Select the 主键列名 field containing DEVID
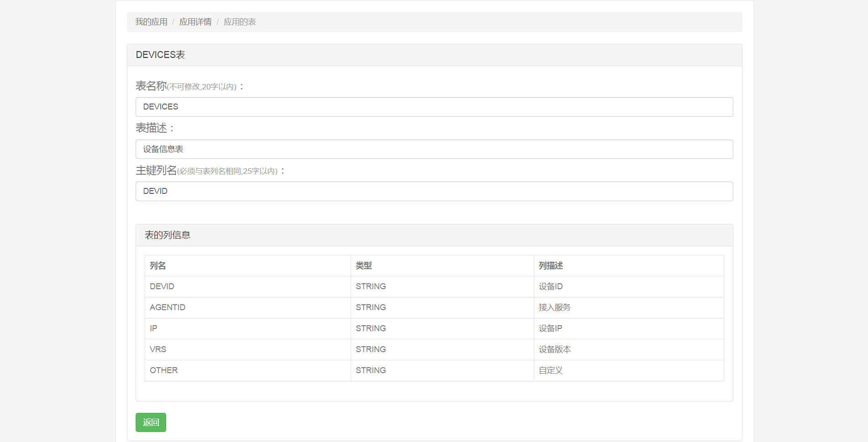The width and height of the screenshot is (868, 442). click(434, 192)
